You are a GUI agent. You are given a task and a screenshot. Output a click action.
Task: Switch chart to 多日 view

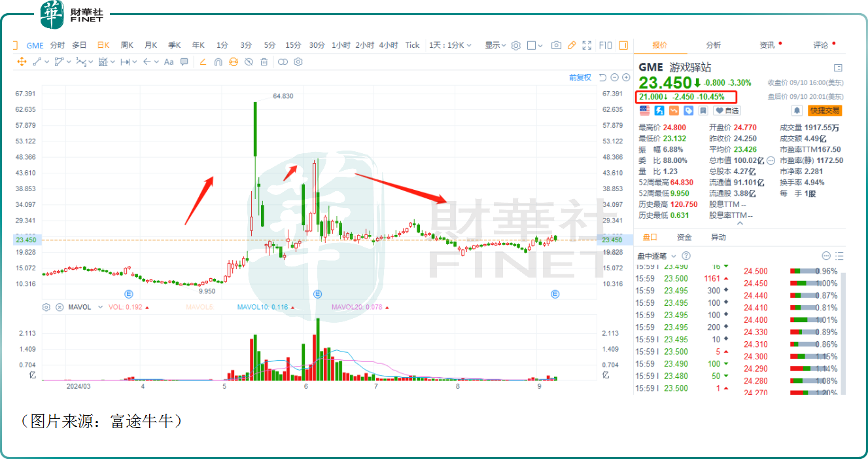(x=79, y=45)
